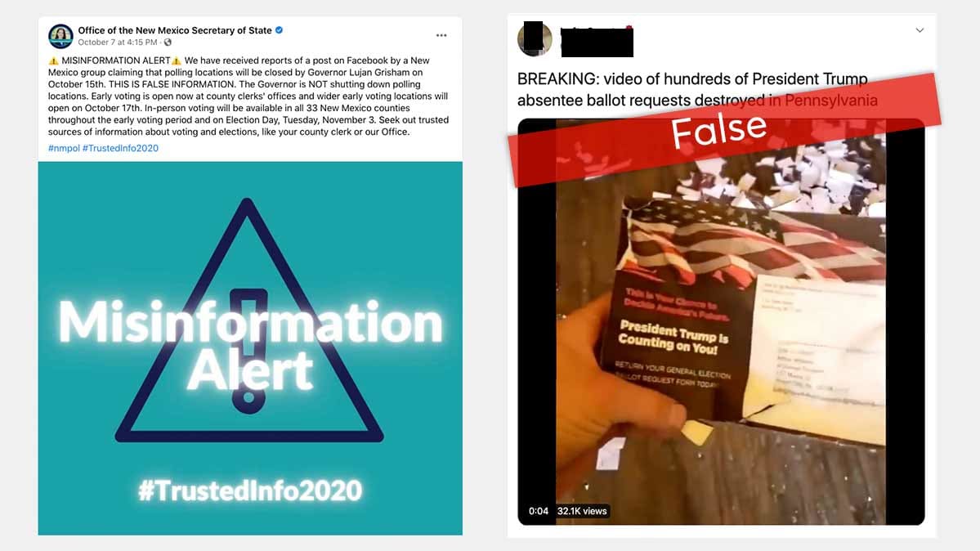Play the video showing the Trump mailer
The image size is (980, 551).
[x=721, y=321]
